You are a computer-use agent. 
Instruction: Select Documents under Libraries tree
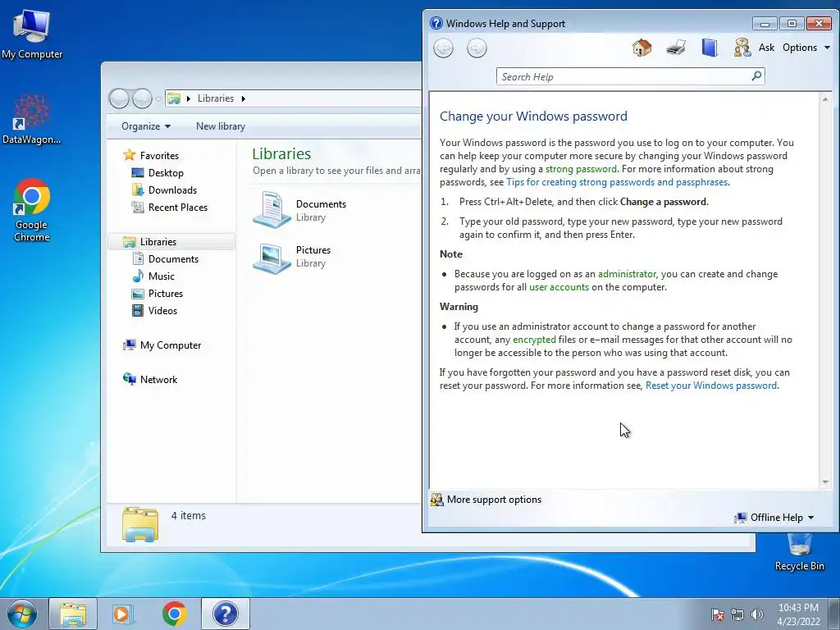coord(173,258)
